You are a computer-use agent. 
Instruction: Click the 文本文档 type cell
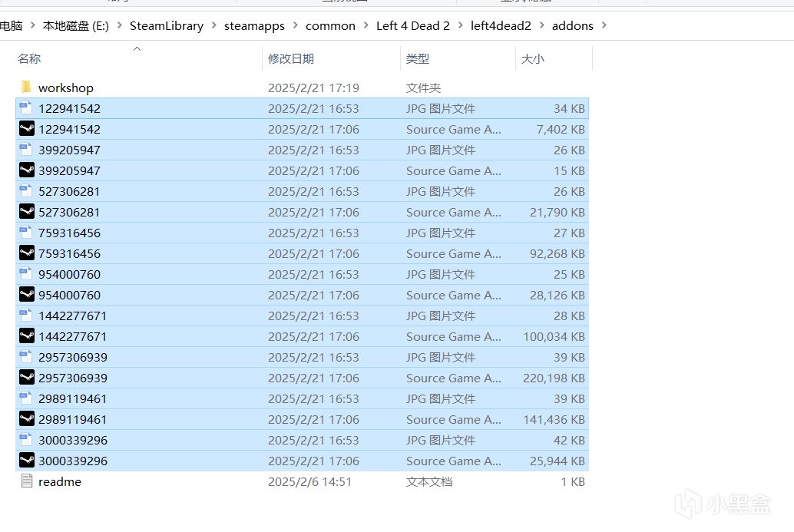coord(429,482)
